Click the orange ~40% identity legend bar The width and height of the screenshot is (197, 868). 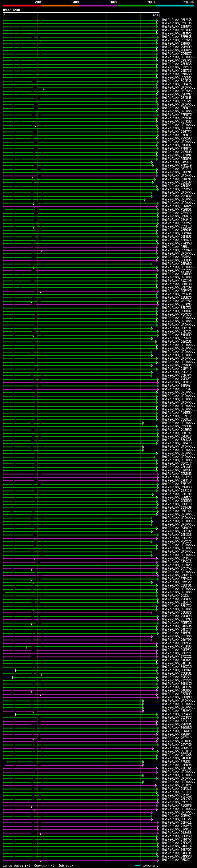coord(60,6)
